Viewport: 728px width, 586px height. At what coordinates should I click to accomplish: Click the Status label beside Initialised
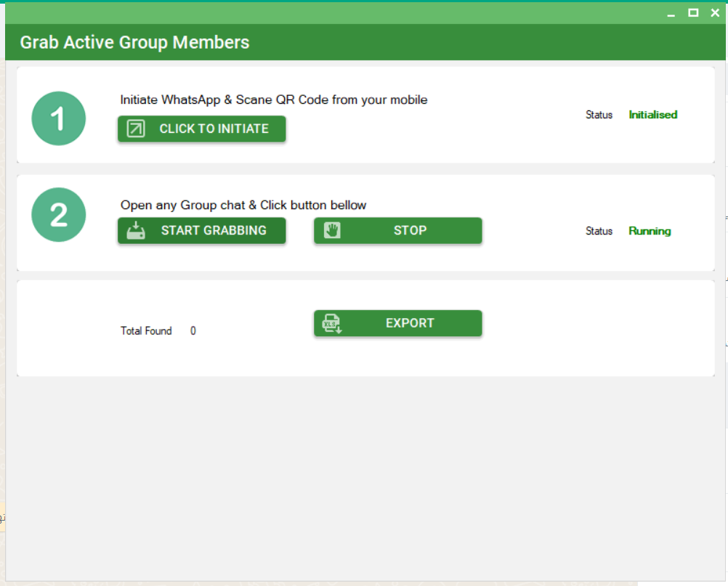click(599, 115)
